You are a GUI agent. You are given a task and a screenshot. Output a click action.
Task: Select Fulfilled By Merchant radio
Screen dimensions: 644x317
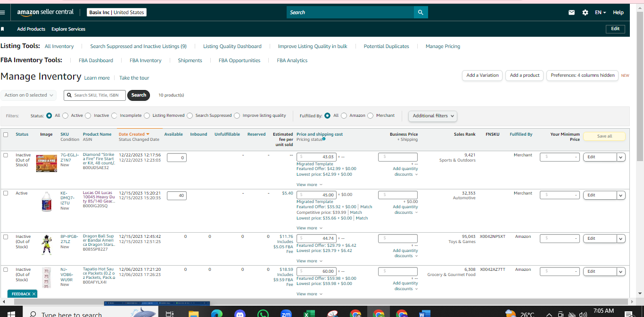click(371, 115)
